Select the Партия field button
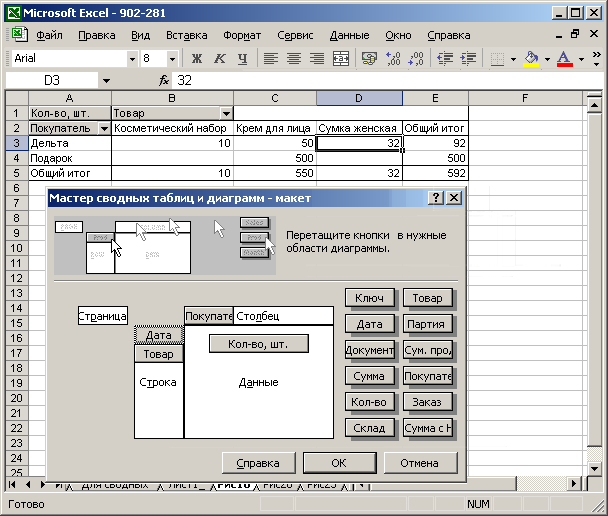 428,324
